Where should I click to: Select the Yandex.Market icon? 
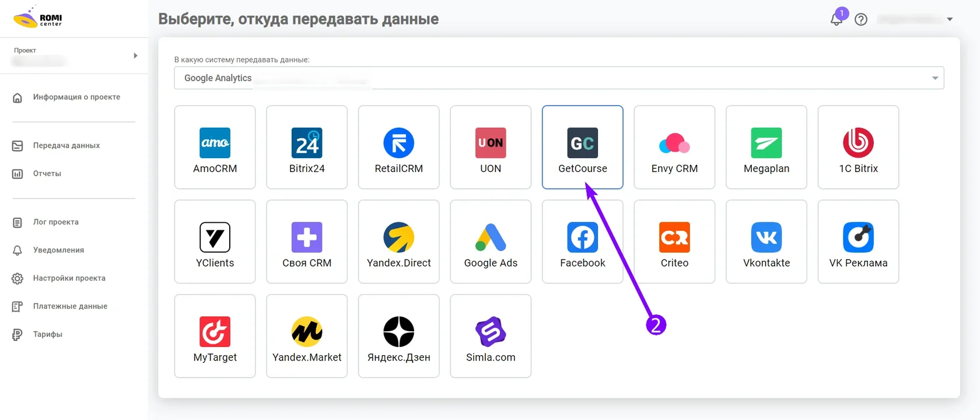point(307,332)
